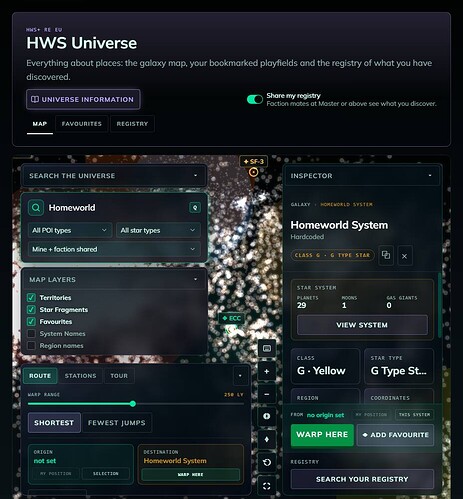The height and width of the screenshot is (499, 463).
Task: Collapse the Map Layers panel
Action: [x=196, y=279]
